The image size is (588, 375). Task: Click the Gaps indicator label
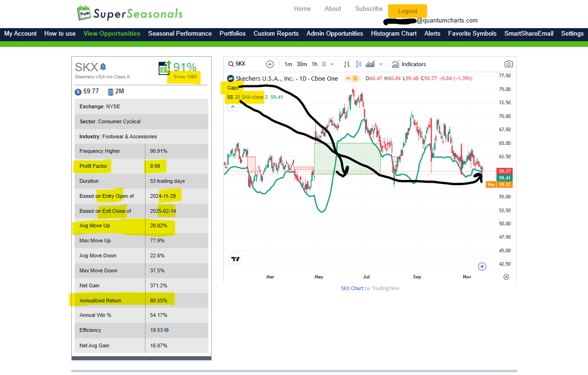point(233,88)
